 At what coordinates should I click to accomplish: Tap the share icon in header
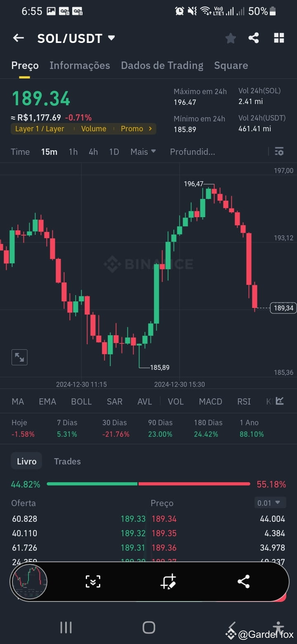(x=254, y=38)
